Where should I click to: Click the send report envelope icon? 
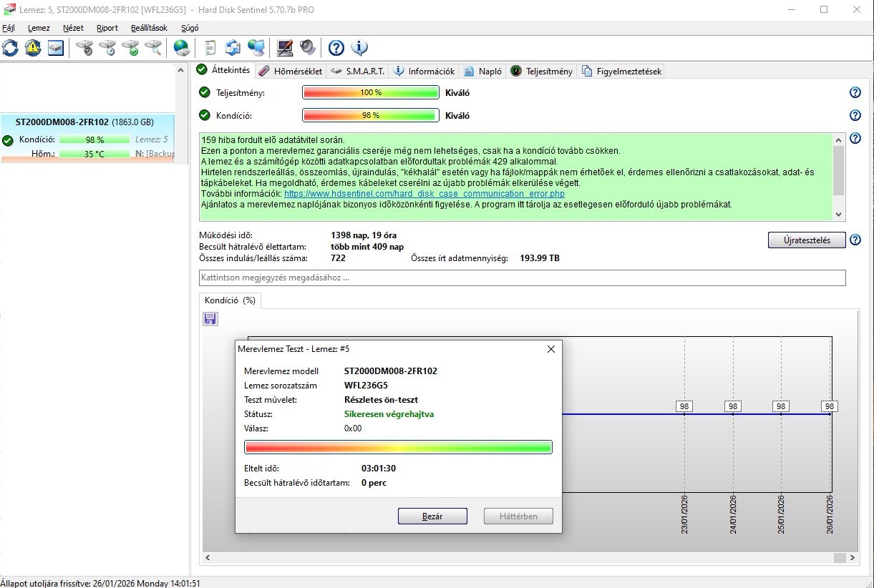click(x=233, y=48)
